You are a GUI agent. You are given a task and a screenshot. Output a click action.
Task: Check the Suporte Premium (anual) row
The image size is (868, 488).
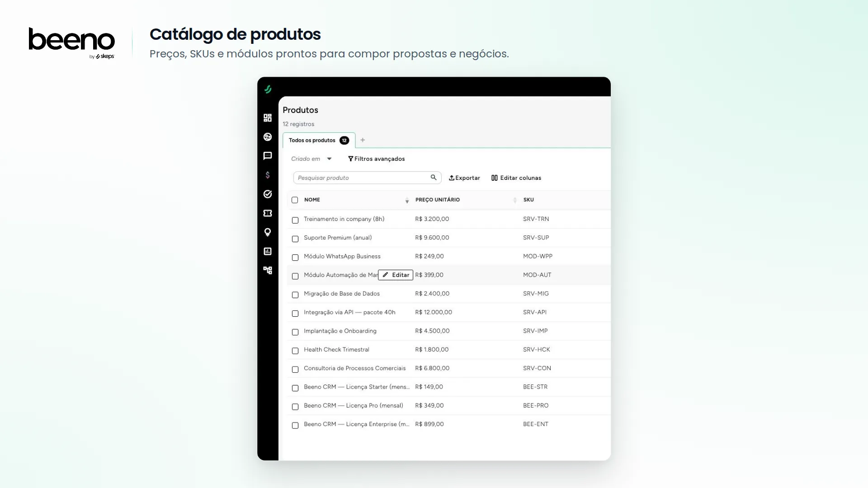click(295, 239)
